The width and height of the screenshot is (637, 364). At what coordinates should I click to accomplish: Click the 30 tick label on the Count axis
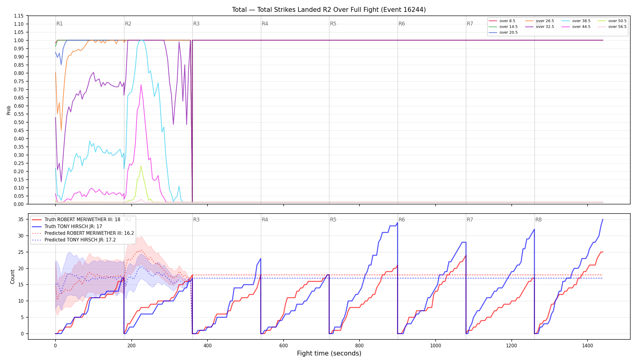[22, 236]
